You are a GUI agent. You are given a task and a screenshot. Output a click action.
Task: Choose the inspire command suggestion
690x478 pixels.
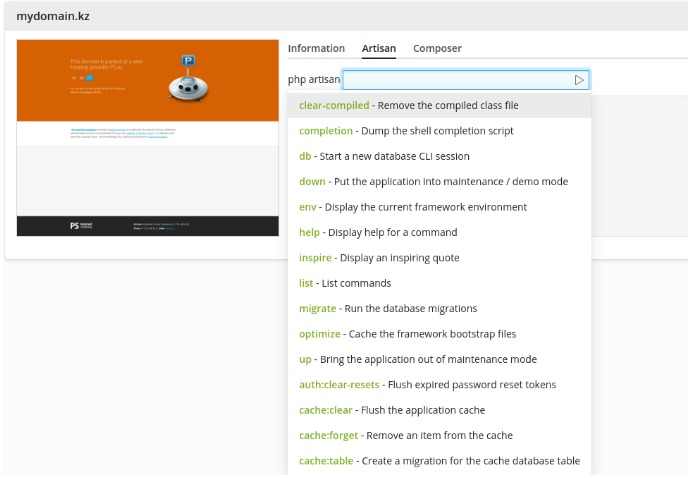tap(439, 257)
